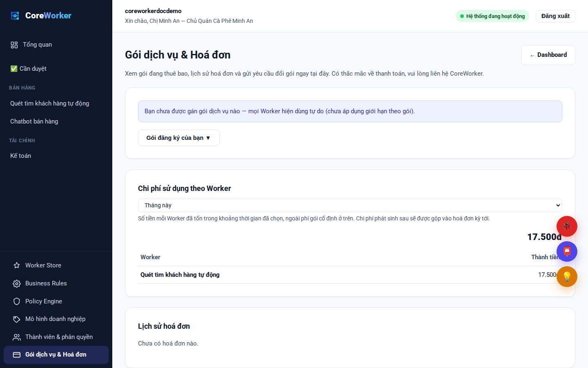The width and height of the screenshot is (588, 368).
Task: Click the blue inbox floating button
Action: tap(567, 251)
